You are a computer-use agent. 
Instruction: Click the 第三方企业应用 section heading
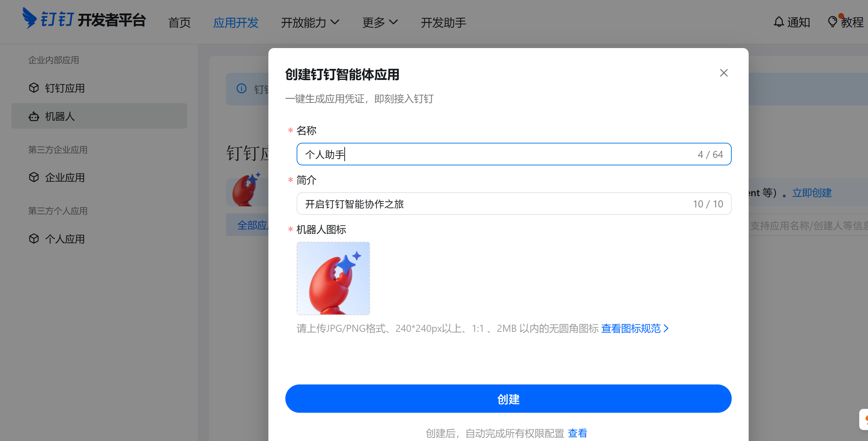58,150
